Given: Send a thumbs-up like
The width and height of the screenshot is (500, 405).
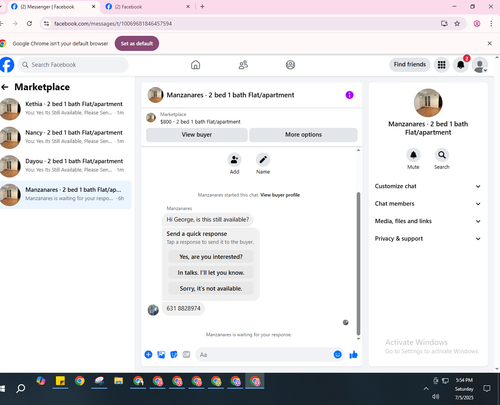Looking at the screenshot, I should (x=353, y=354).
